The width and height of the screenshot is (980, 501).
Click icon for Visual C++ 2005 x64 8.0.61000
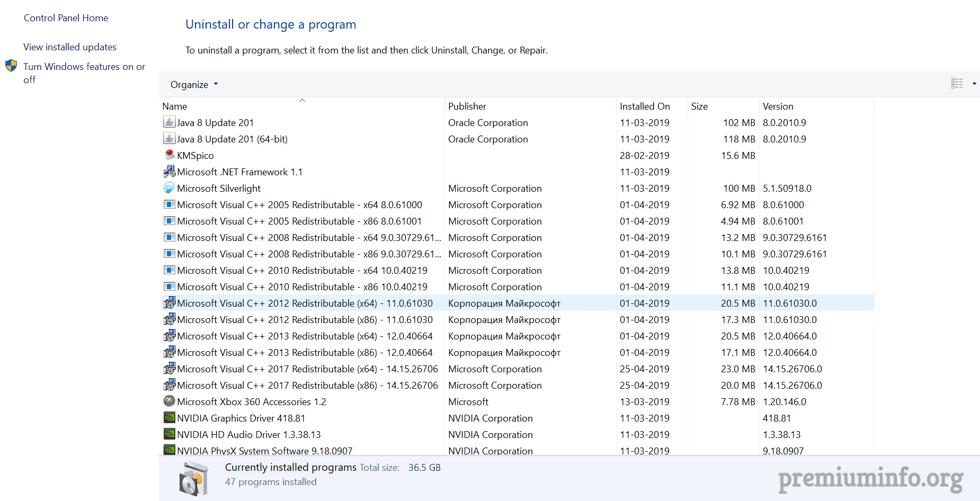[169, 204]
